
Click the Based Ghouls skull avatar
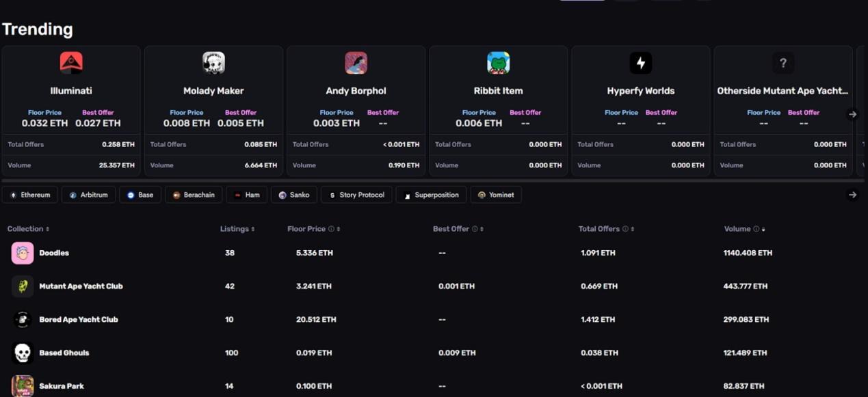point(23,353)
